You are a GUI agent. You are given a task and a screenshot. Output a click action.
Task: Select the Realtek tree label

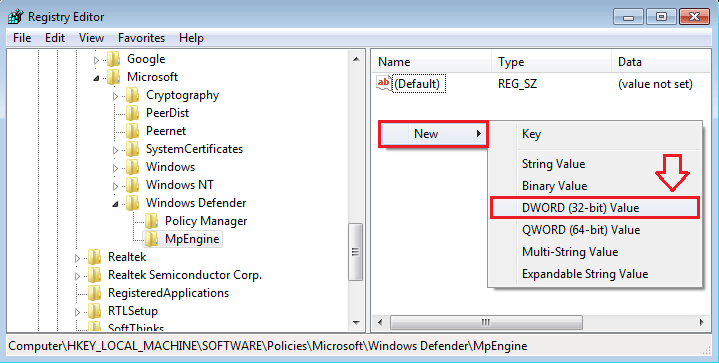coord(127,257)
